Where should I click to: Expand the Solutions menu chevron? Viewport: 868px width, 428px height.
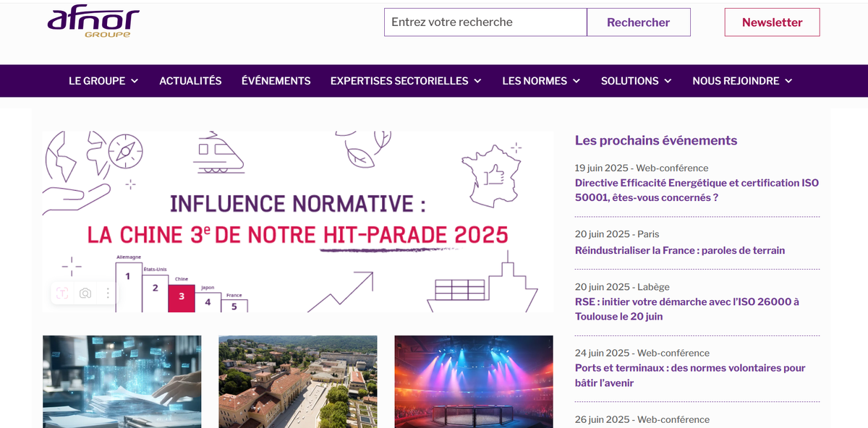pyautogui.click(x=668, y=81)
